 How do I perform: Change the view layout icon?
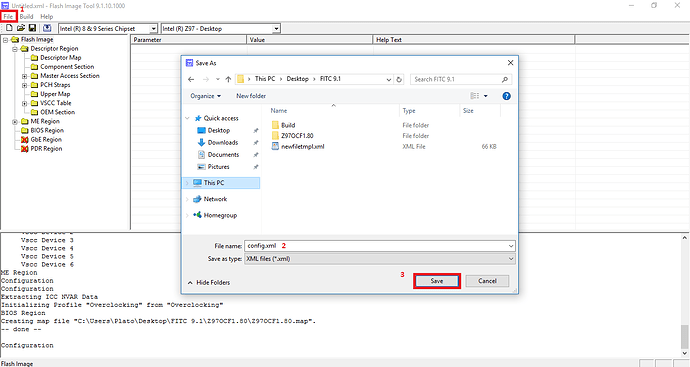click(x=474, y=96)
